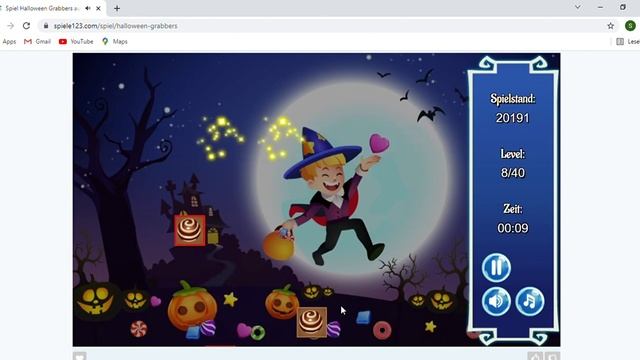Click the small pink heart by left pumpkins
This screenshot has height=360, width=640.
pos(156,301)
